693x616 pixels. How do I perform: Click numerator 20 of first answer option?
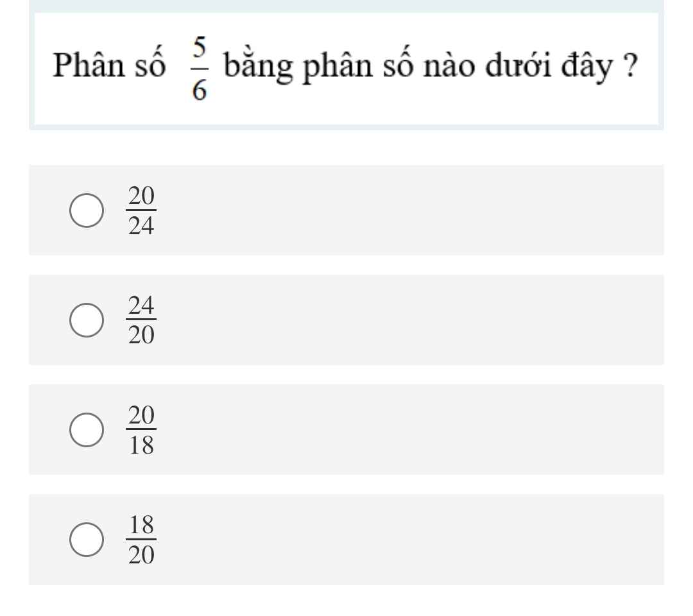(141, 198)
